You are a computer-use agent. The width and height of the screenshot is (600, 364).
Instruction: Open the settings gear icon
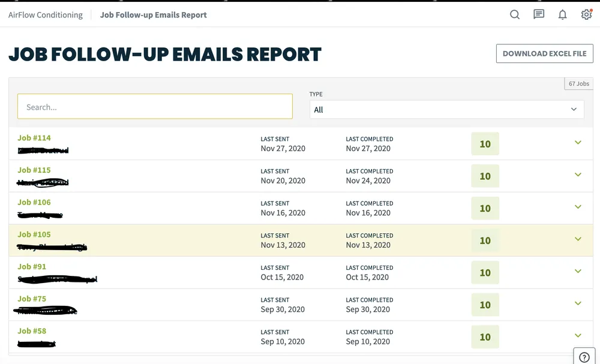click(586, 15)
